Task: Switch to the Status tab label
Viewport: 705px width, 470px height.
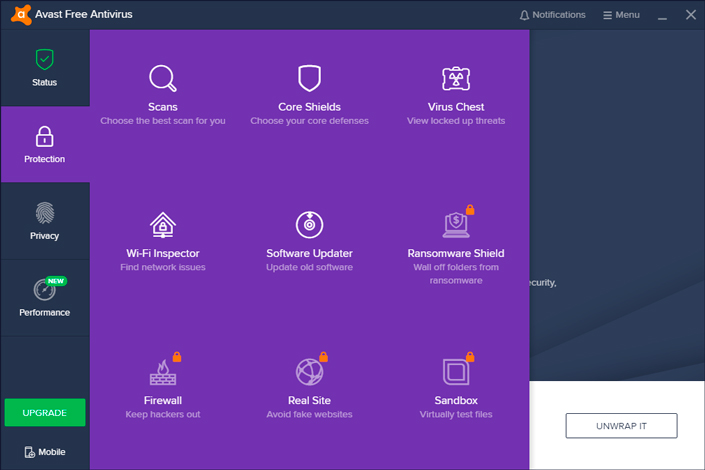Action: click(45, 82)
